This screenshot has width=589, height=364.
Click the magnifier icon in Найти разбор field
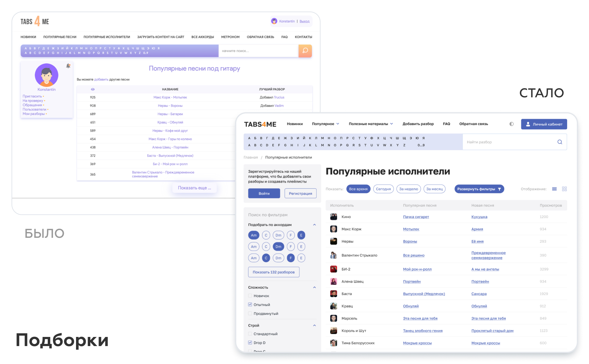point(560,142)
